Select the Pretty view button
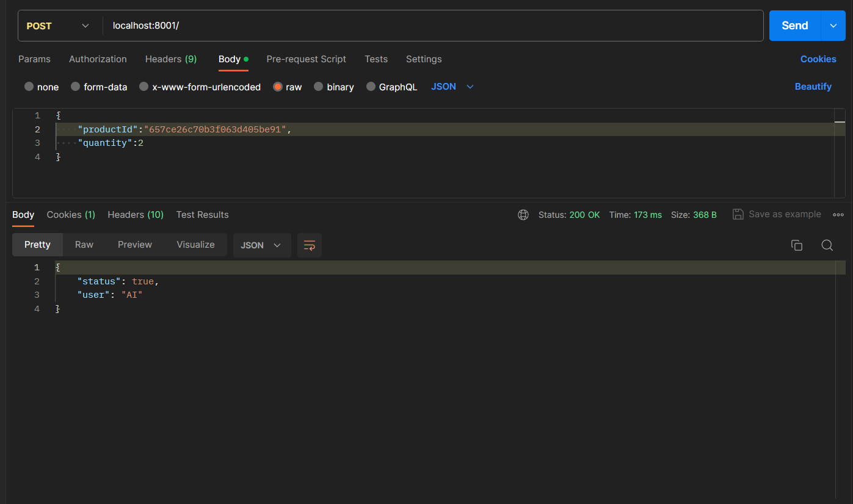This screenshot has height=504, width=853. [x=37, y=245]
